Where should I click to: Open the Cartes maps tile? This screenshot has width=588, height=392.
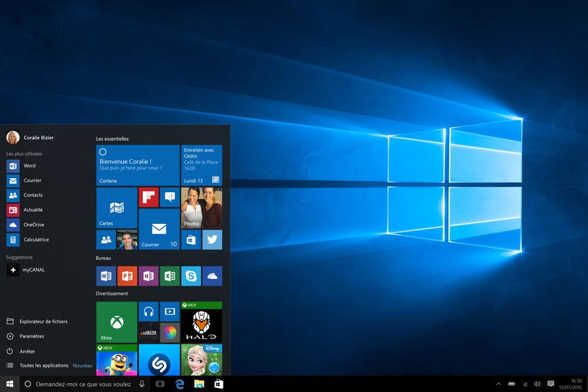pos(116,208)
